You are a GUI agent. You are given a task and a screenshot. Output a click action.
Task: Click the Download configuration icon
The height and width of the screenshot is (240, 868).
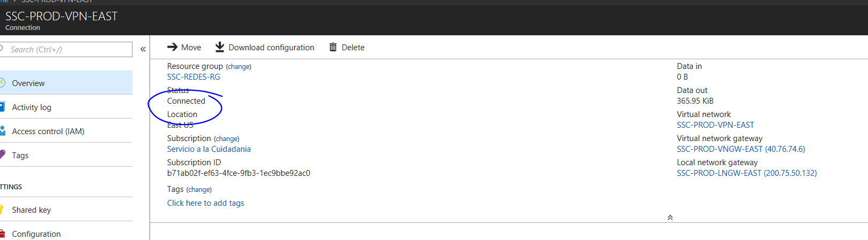[220, 47]
